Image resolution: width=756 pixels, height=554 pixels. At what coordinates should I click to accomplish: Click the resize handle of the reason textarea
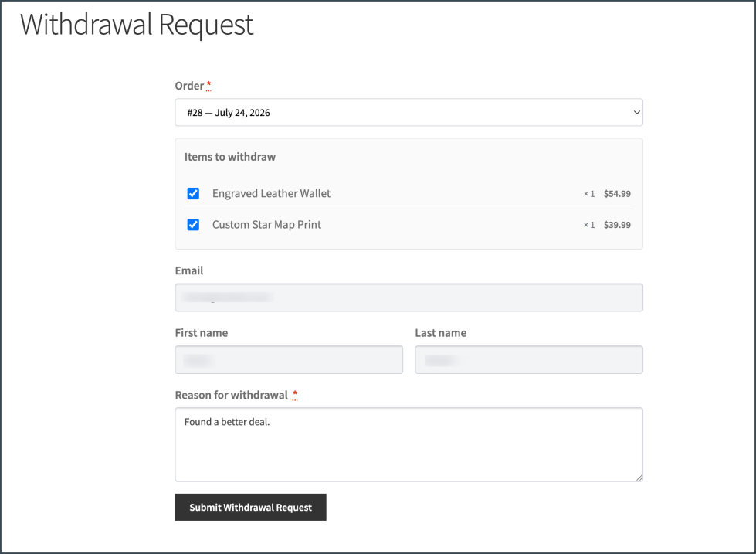point(639,478)
